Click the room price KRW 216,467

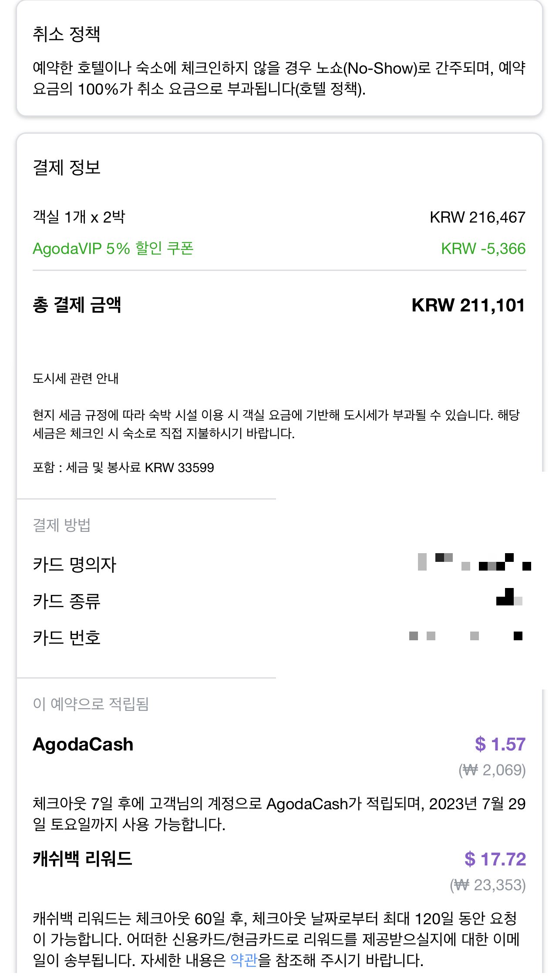pos(477,217)
